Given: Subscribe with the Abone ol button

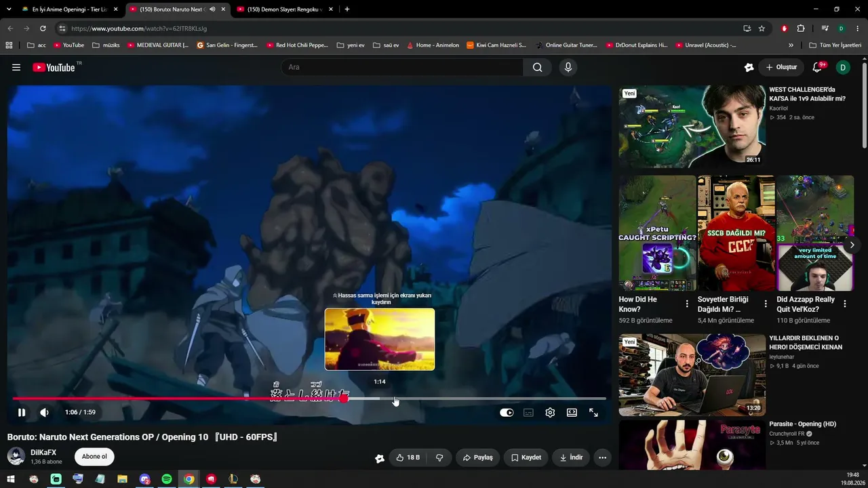Looking at the screenshot, I should point(94,457).
